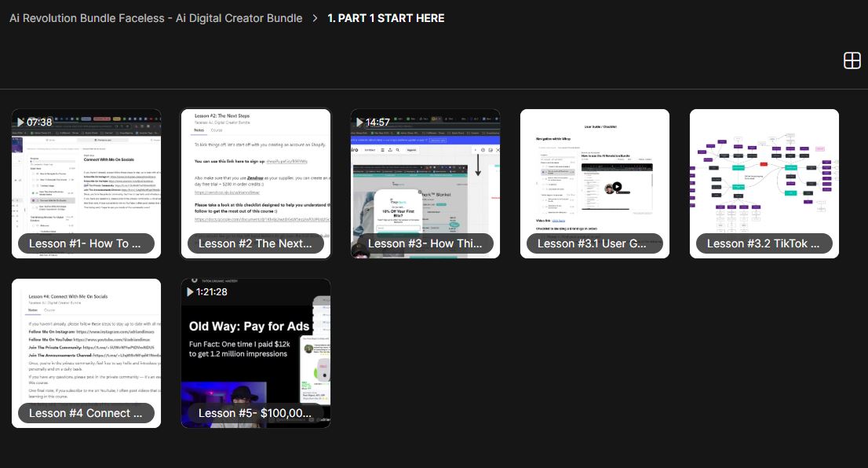Select the play triangle beside 07:38
The width and height of the screenshot is (868, 468).
tap(20, 122)
